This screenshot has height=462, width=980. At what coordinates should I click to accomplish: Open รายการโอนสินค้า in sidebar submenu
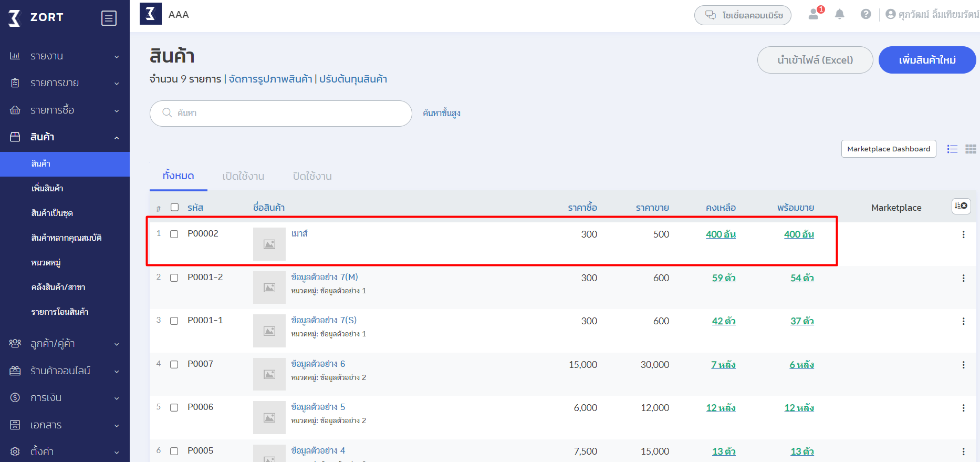60,312
